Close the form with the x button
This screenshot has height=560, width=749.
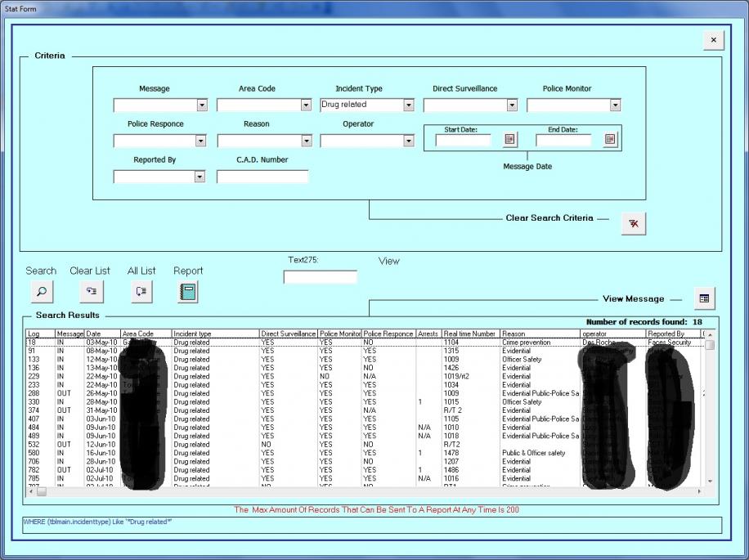713,40
